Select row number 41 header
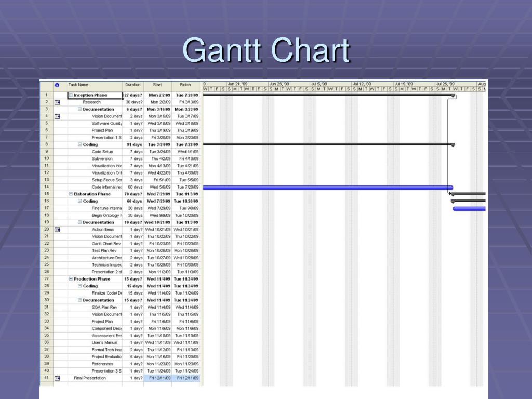 46,378
